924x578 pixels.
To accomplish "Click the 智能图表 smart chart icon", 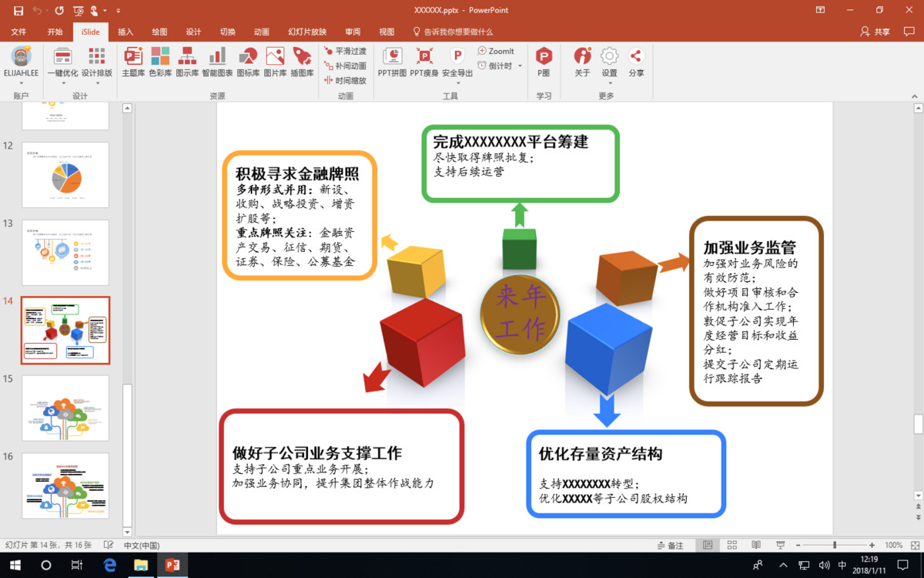I will point(217,62).
